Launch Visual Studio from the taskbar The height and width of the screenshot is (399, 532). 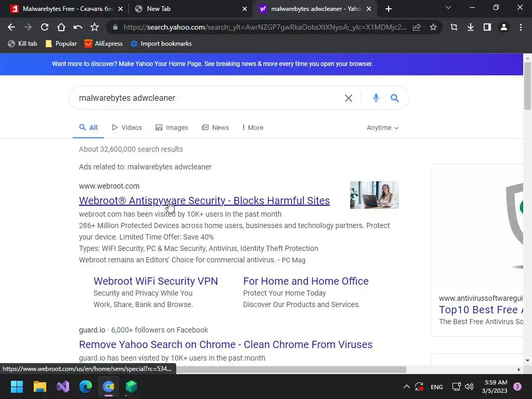point(63,387)
